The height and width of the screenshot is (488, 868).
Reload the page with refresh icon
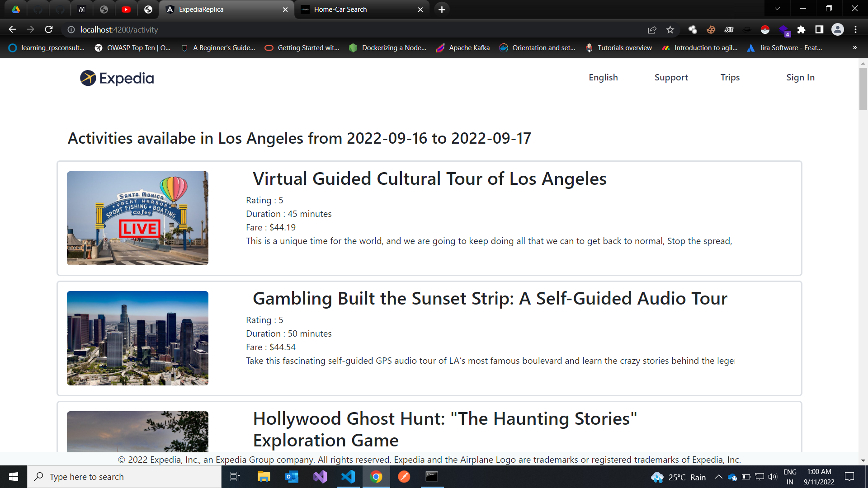[49, 30]
